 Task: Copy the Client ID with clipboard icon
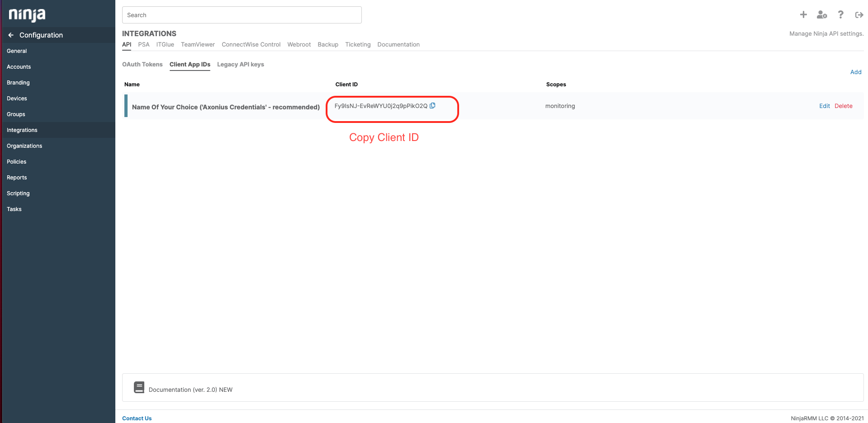coord(432,106)
